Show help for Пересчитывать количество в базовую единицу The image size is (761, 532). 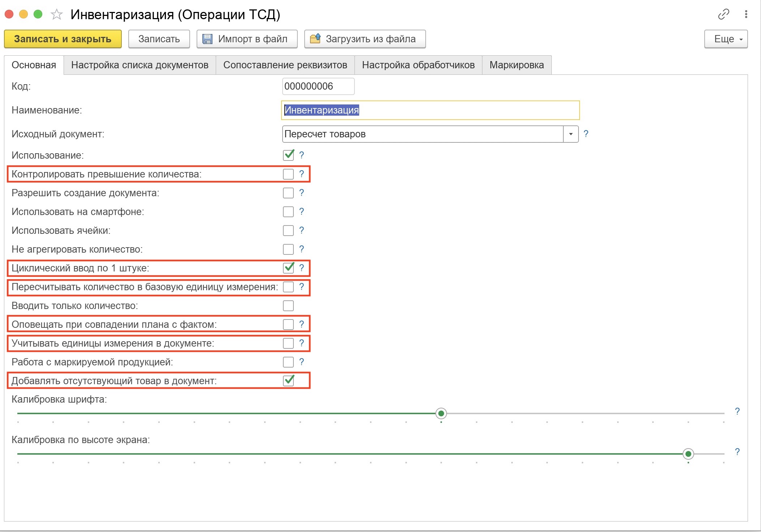point(301,287)
